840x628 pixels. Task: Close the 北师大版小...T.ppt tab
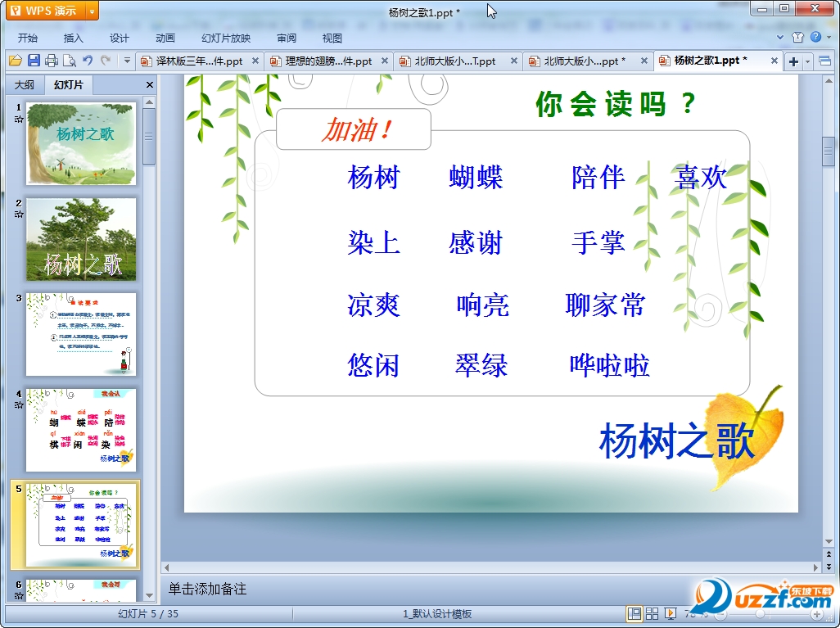[x=514, y=61]
